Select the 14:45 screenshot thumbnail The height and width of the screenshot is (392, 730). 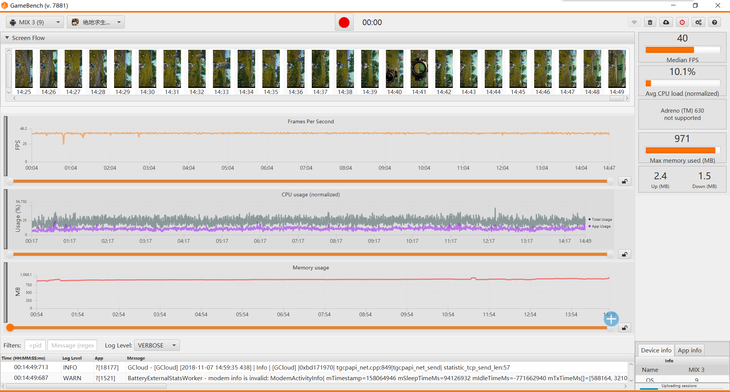(x=518, y=69)
